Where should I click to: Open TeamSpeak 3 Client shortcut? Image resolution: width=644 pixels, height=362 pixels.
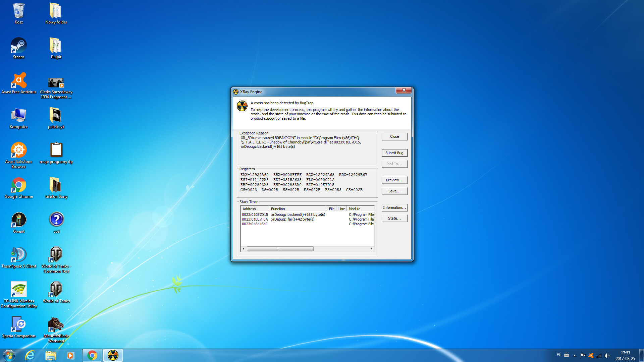(x=19, y=256)
